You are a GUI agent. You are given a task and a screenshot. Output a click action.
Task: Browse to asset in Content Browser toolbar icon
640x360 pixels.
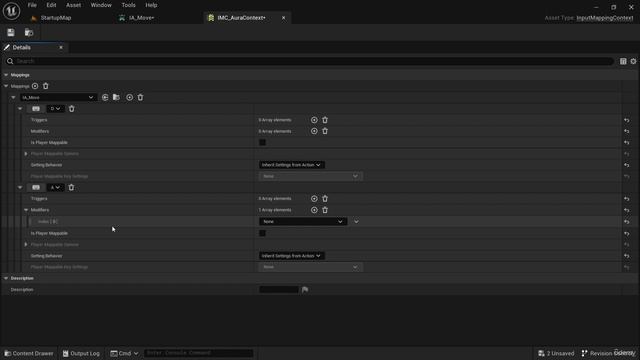click(29, 33)
